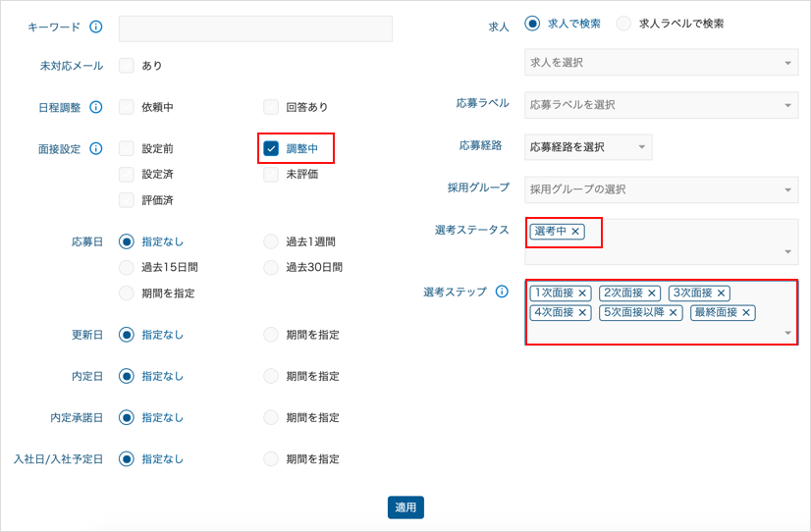The width and height of the screenshot is (811, 532).
Task: Select 応募日 指定なし radio
Action: 127,241
